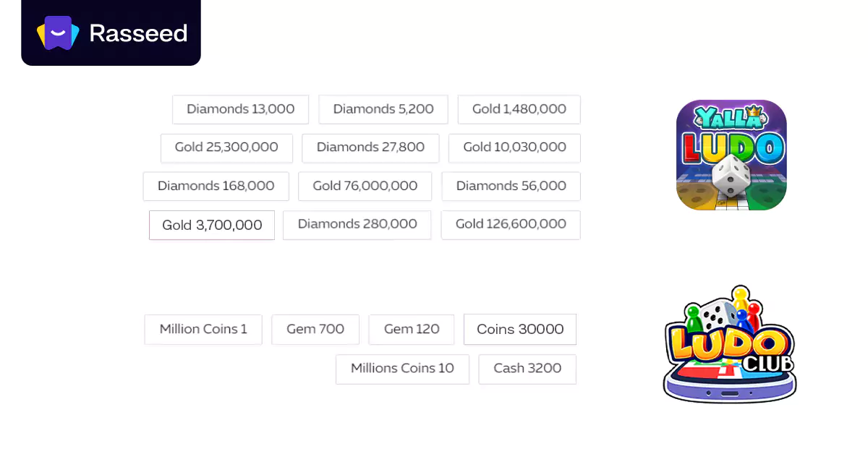
Task: Choose Gold 76,000,000 option
Action: 365,186
